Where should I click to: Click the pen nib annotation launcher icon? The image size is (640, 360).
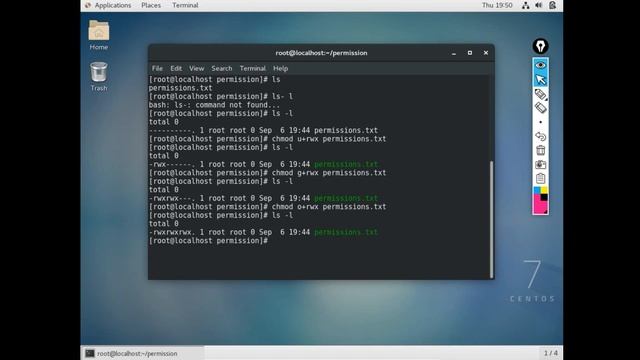(x=540, y=46)
